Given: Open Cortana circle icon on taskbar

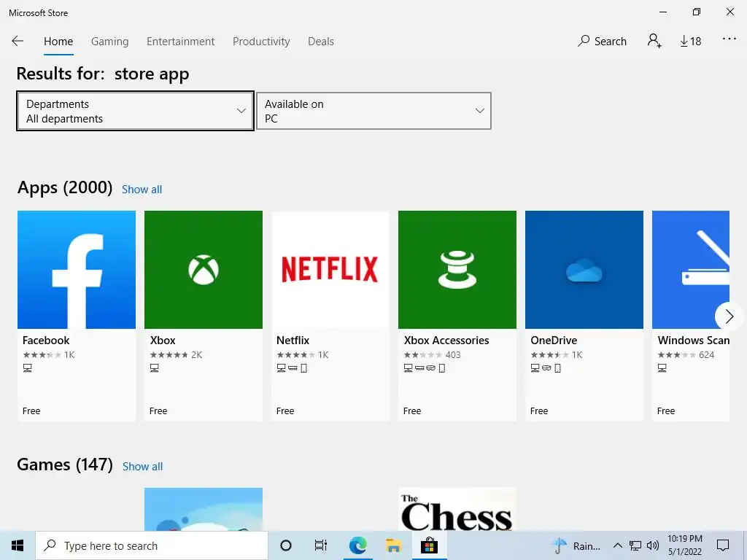Looking at the screenshot, I should point(286,545).
